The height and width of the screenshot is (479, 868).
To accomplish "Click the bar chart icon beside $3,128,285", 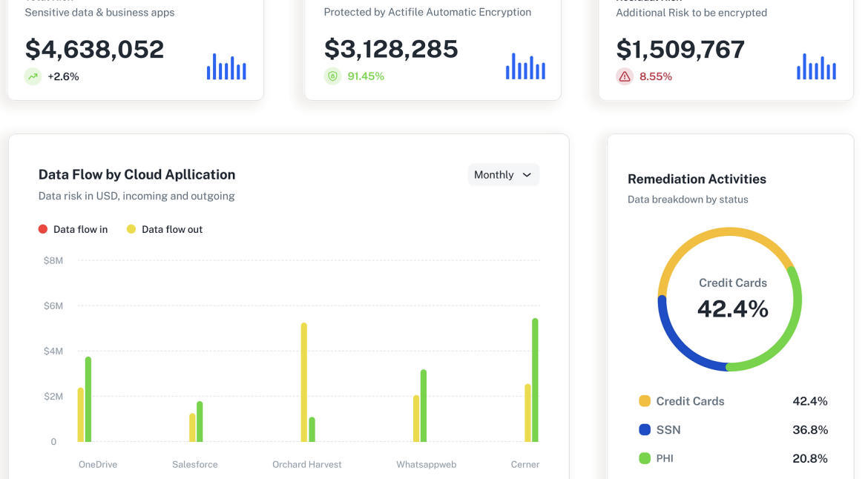I will [x=525, y=67].
